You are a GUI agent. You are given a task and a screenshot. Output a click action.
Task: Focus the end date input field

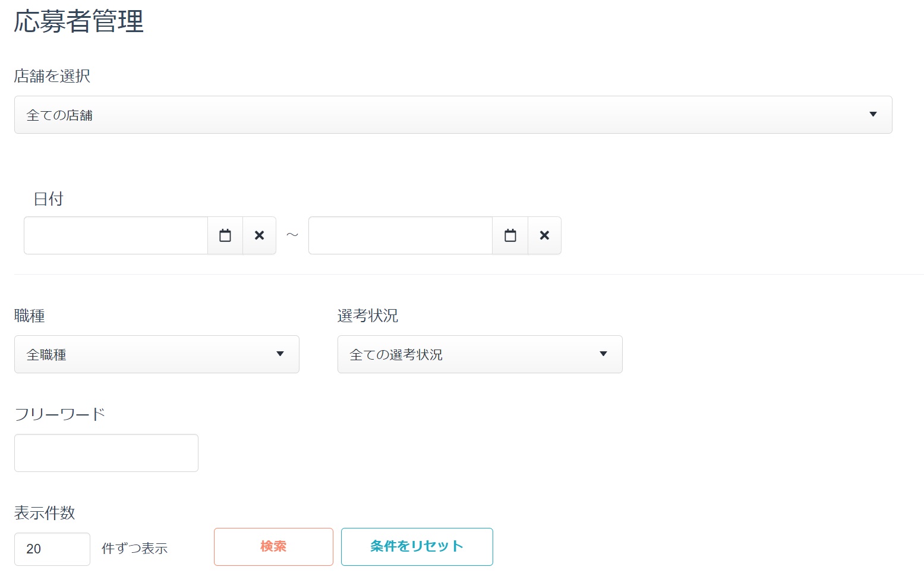(400, 235)
